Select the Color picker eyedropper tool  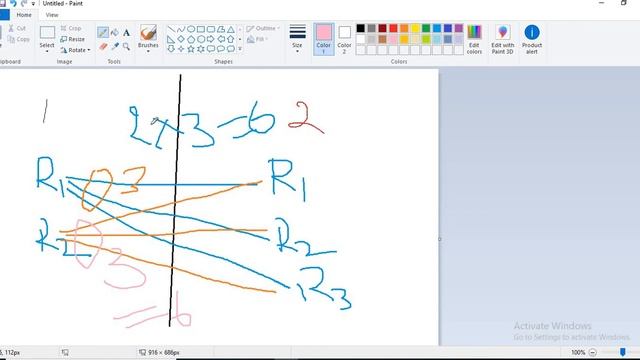tap(115, 47)
